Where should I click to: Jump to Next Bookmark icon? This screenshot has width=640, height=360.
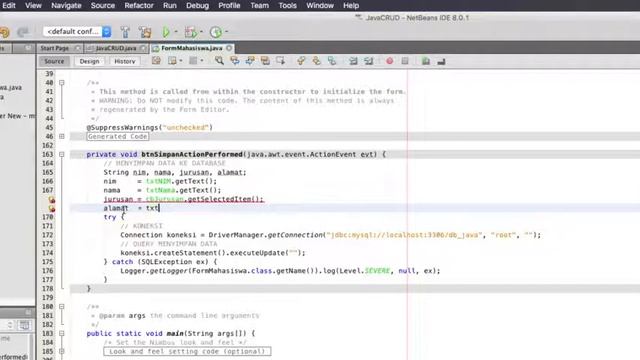[x=316, y=61]
